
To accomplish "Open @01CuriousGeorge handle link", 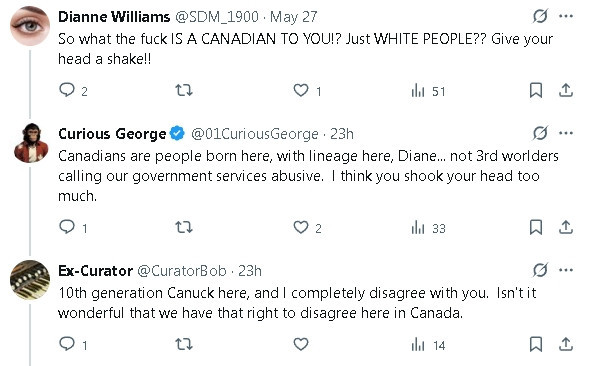I will coord(255,134).
